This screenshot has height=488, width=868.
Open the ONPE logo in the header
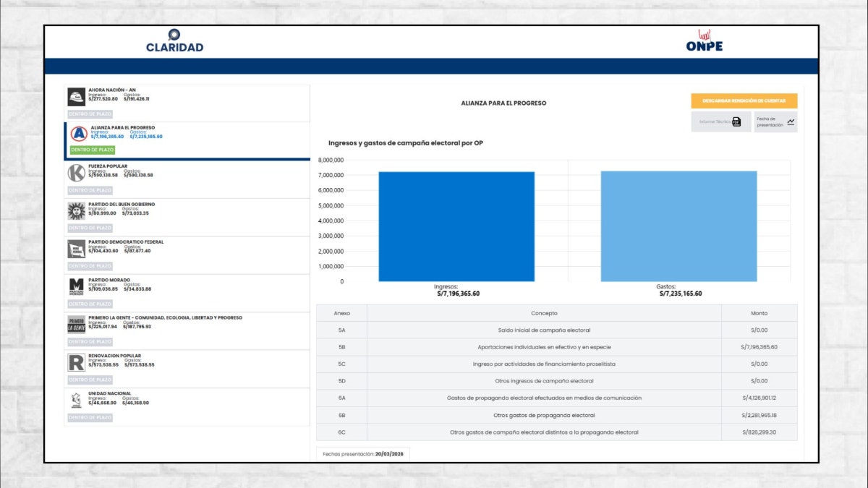[x=705, y=41]
